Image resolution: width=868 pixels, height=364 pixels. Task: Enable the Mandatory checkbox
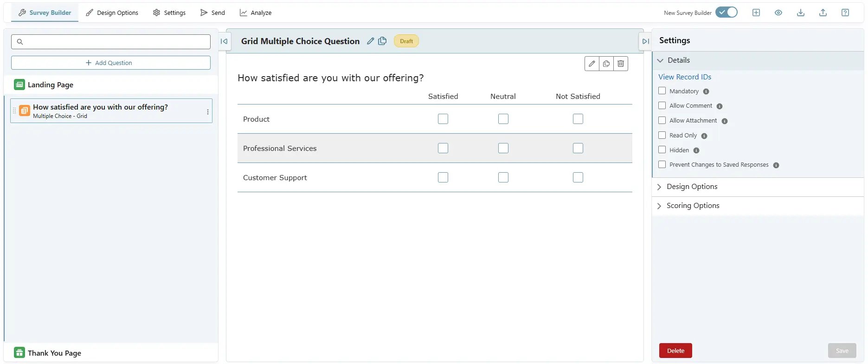662,91
